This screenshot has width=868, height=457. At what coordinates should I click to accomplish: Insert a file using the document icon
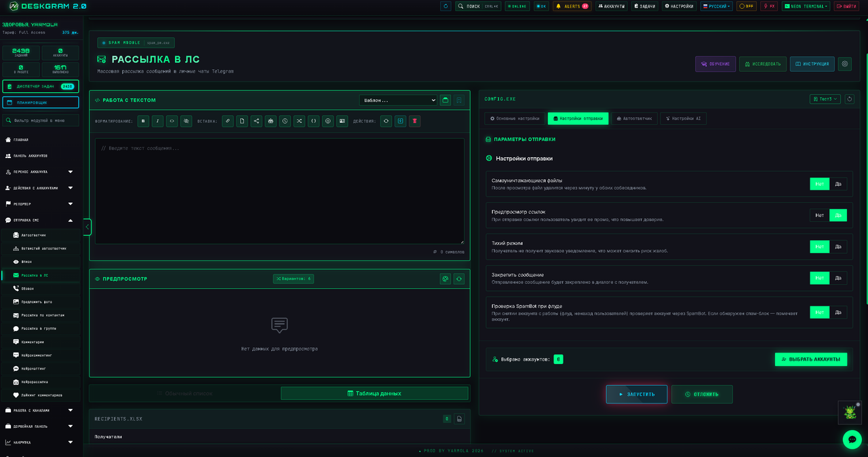click(242, 121)
